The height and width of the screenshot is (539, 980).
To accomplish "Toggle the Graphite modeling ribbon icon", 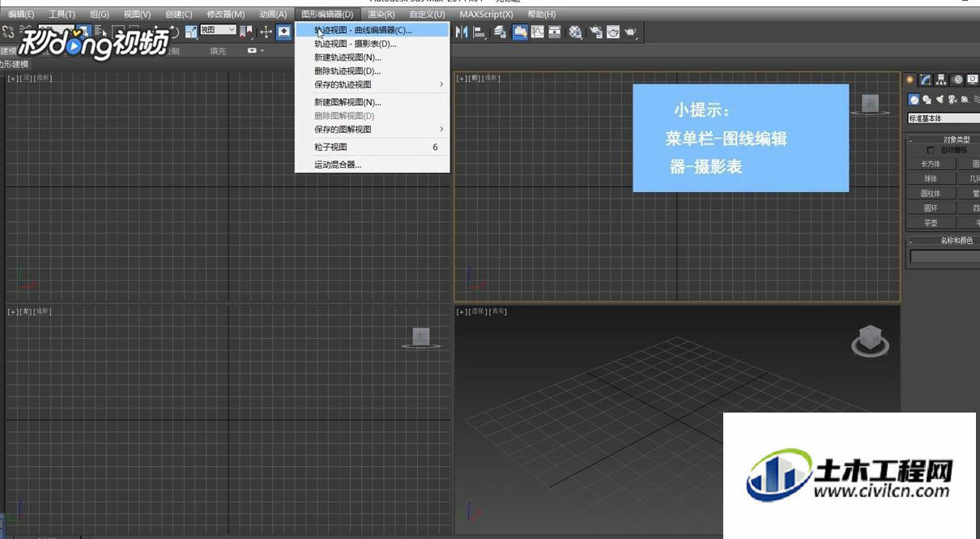I will pos(518,32).
